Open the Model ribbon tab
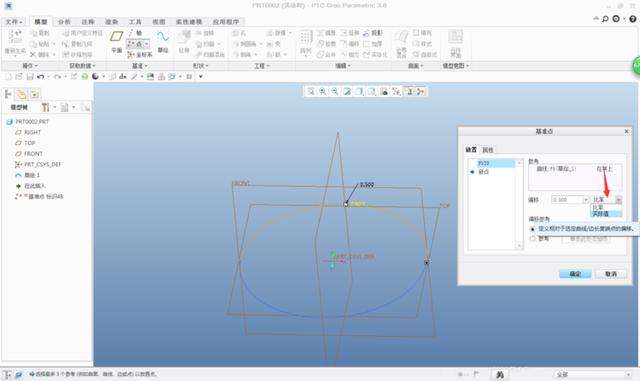This screenshot has width=640, height=381. pos(41,22)
